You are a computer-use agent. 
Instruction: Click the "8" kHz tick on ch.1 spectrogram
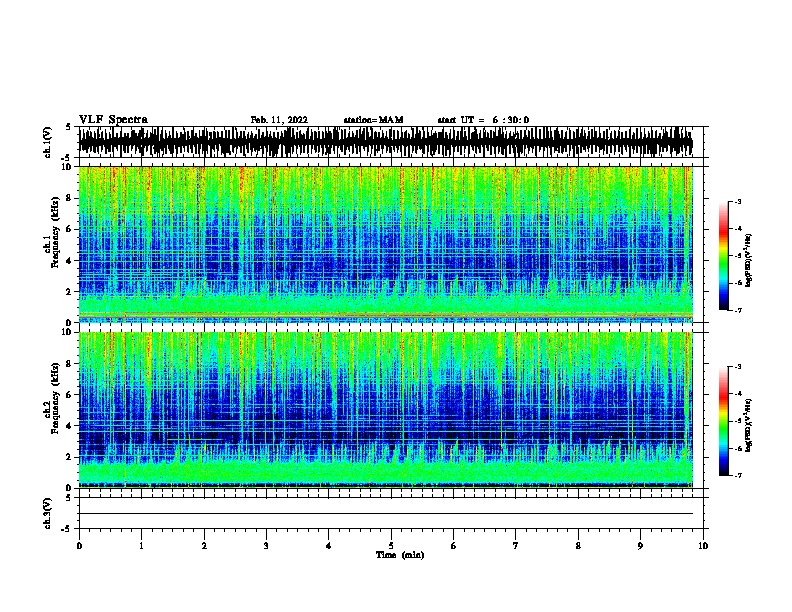[69, 198]
